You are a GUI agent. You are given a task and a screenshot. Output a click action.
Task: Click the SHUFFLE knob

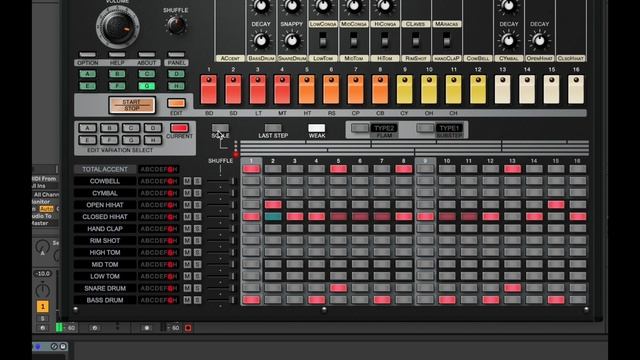pos(176,26)
